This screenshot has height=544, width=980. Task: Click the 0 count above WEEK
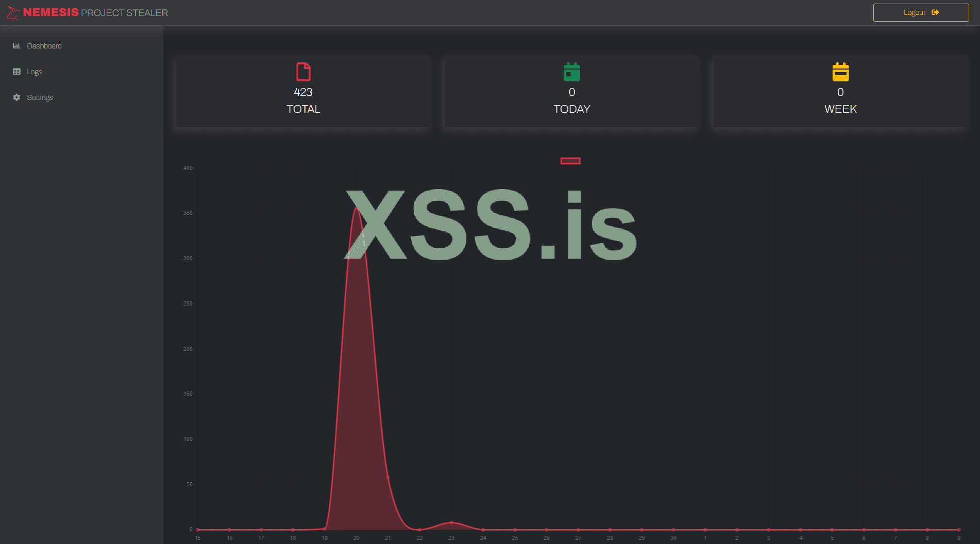840,92
